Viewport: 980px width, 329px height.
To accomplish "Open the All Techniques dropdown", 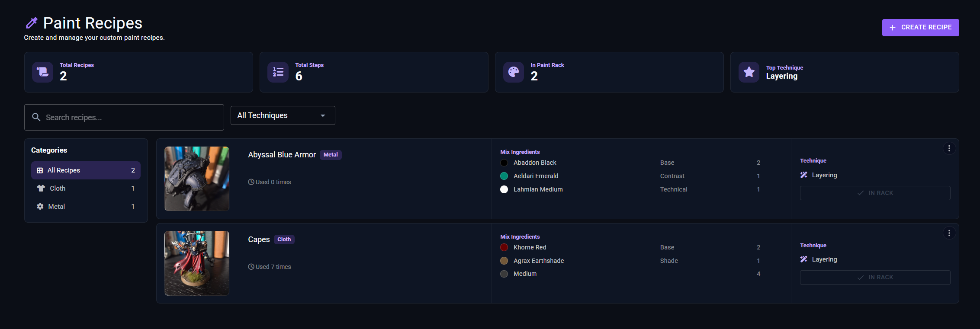I will pyautogui.click(x=283, y=115).
